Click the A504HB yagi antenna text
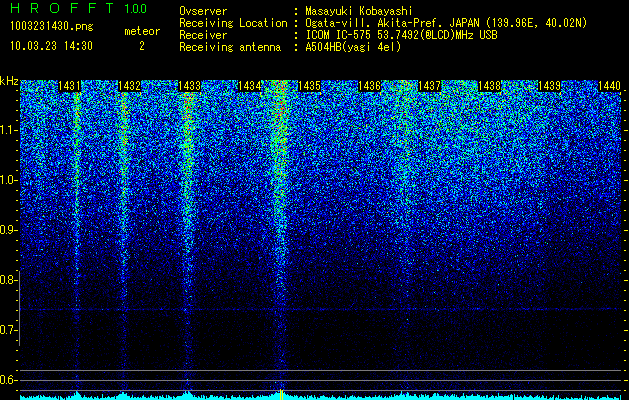 [353, 47]
